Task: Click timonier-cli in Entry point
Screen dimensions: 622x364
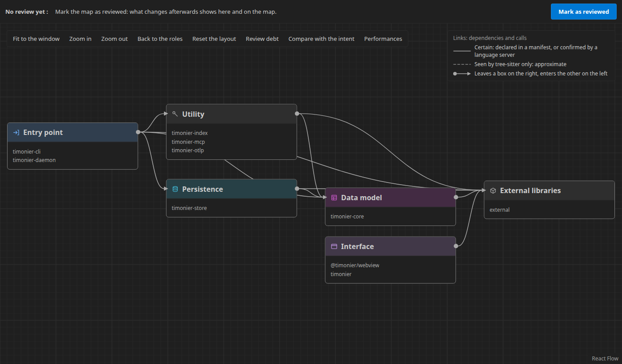Action: coord(27,151)
